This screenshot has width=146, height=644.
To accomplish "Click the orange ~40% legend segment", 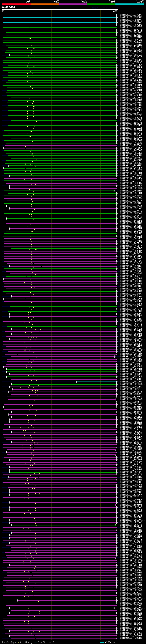I will click(x=45, y=4).
